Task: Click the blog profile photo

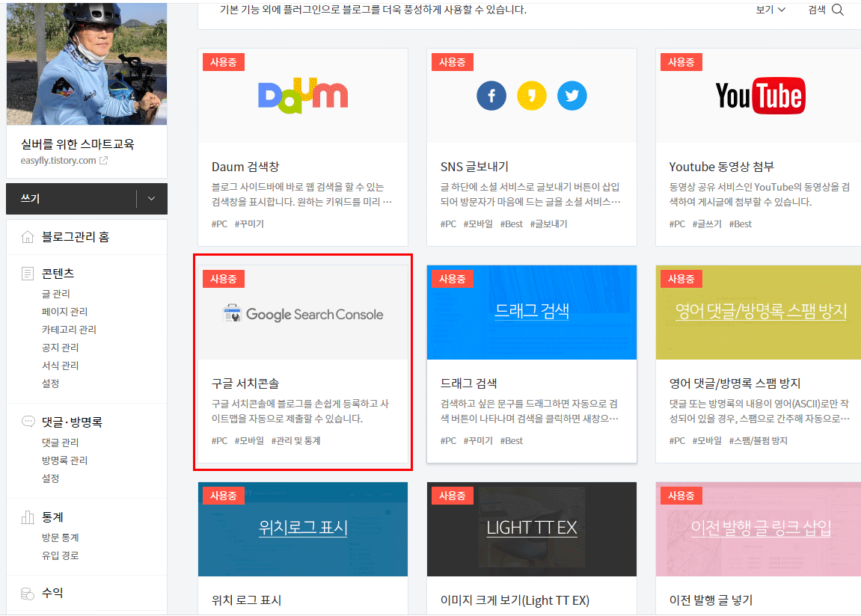Action: pyautogui.click(x=87, y=64)
